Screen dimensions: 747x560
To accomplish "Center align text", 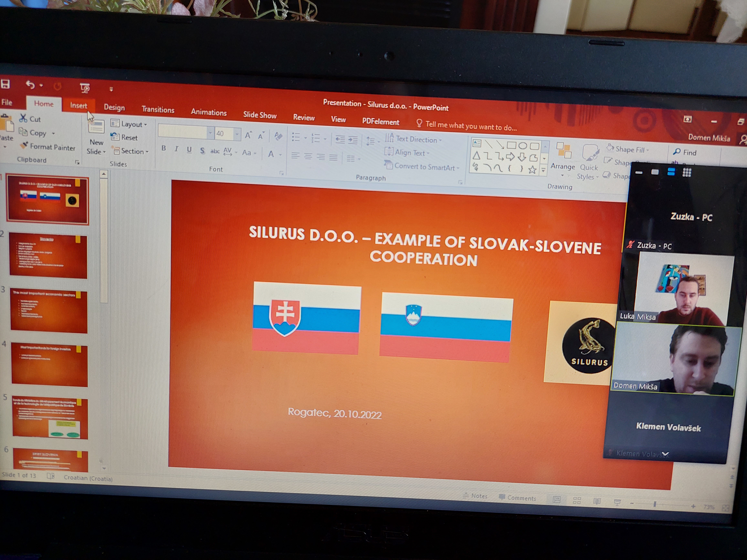I will [x=308, y=157].
